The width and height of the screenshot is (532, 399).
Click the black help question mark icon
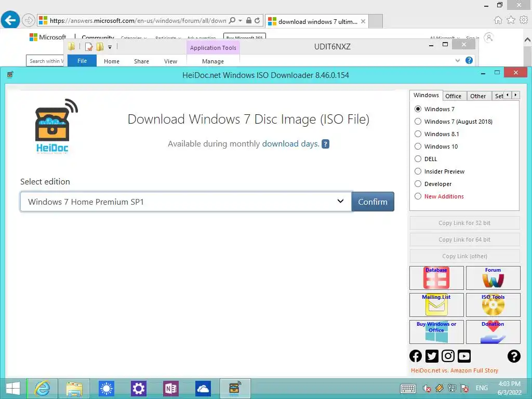(x=514, y=356)
